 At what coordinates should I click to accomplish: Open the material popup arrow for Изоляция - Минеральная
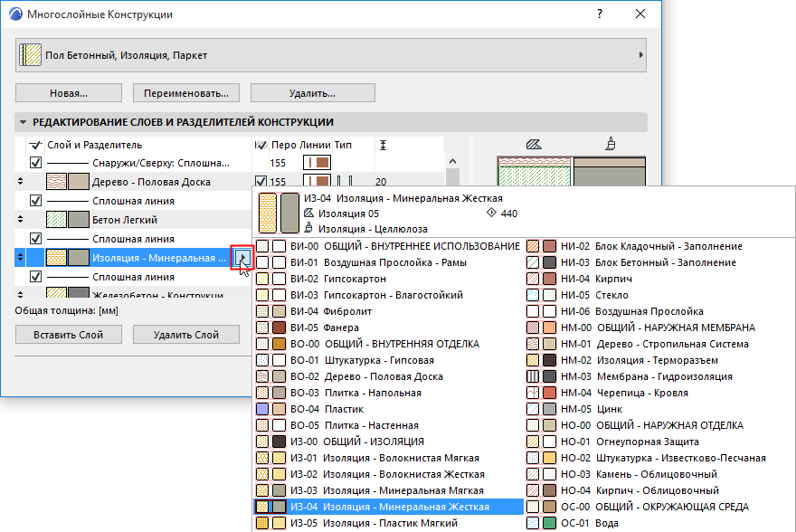tap(242, 258)
